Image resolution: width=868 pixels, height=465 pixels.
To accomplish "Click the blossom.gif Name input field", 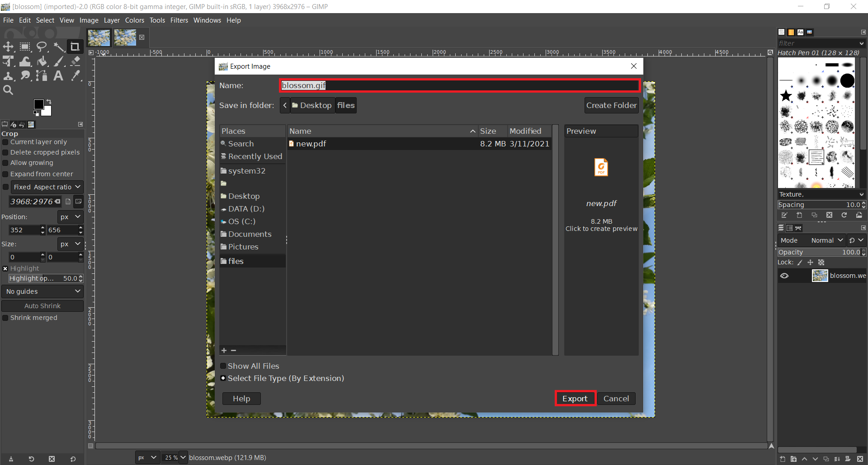I will [459, 85].
